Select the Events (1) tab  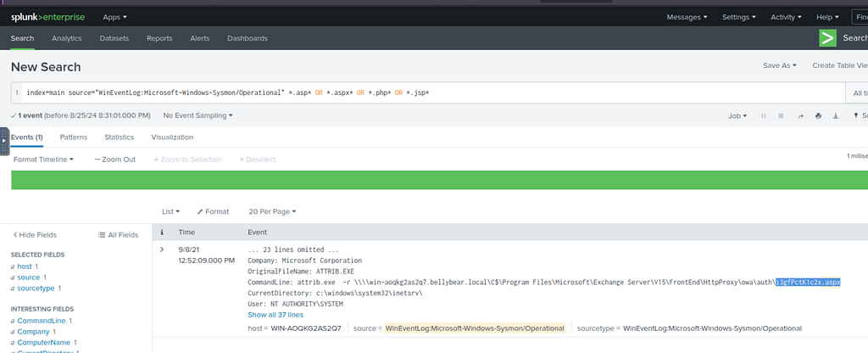(26, 137)
